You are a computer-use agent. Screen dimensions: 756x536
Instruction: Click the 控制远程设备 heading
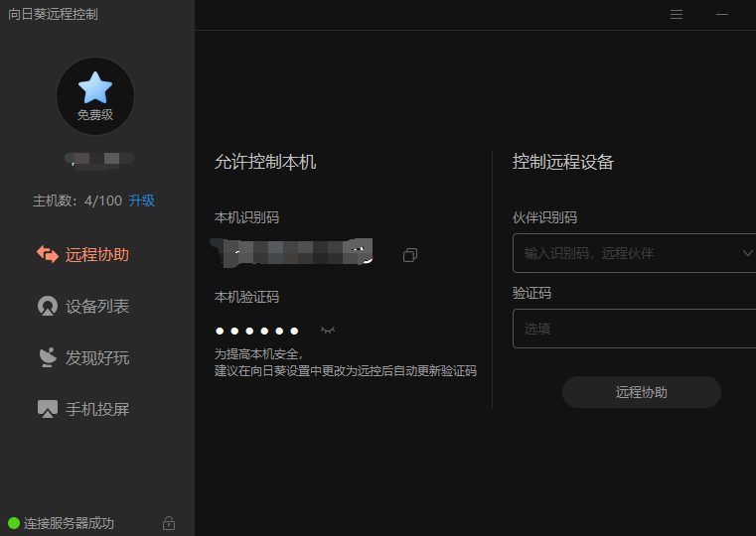[x=563, y=162]
